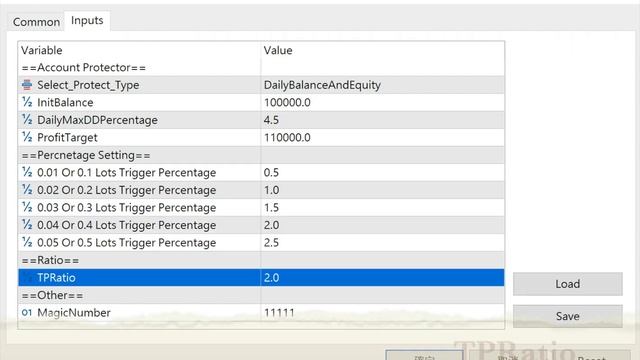Screen dimensions: 640x360
Task: Click the ==Other== section row
Action: 261,295
